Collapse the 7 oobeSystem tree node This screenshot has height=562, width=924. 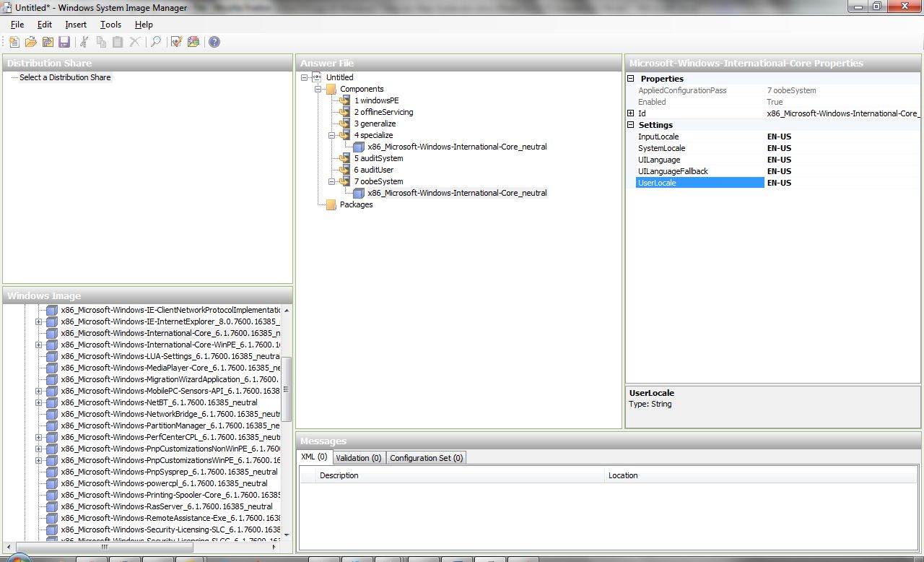[x=333, y=181]
